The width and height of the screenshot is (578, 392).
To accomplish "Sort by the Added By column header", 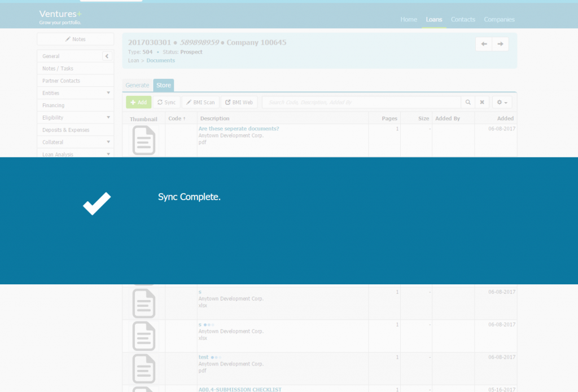I will [x=448, y=118].
